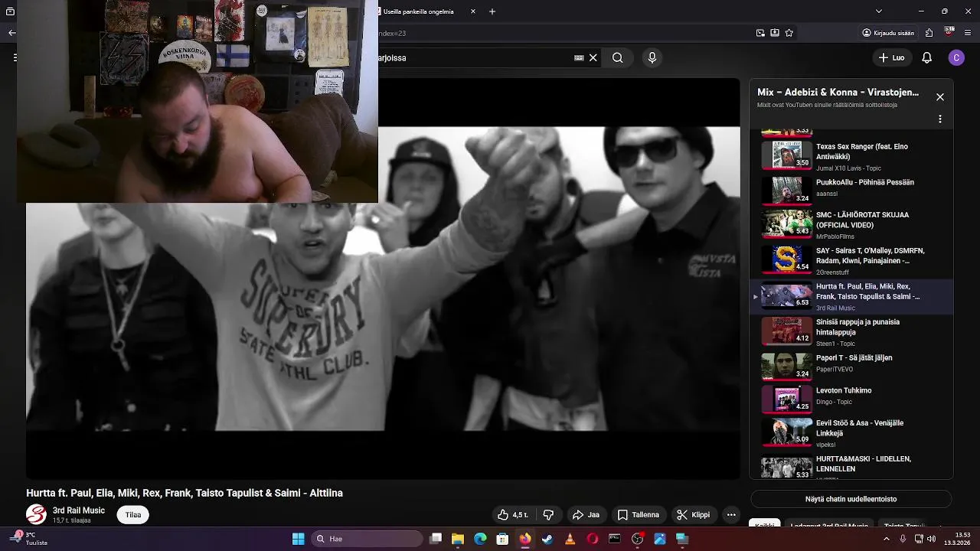Open Opera browser from taskbar
This screenshot has width=980, height=551.
coord(592,539)
